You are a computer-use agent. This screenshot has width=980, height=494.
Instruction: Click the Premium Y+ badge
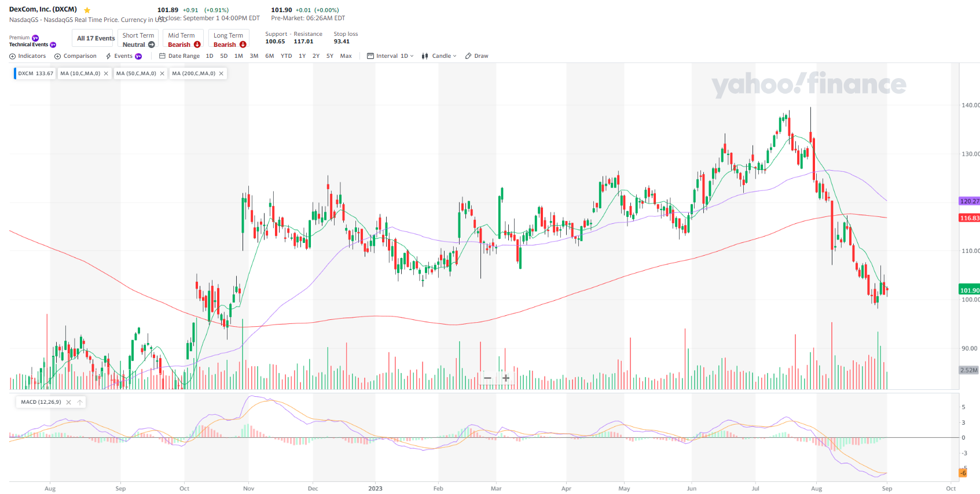click(x=35, y=38)
